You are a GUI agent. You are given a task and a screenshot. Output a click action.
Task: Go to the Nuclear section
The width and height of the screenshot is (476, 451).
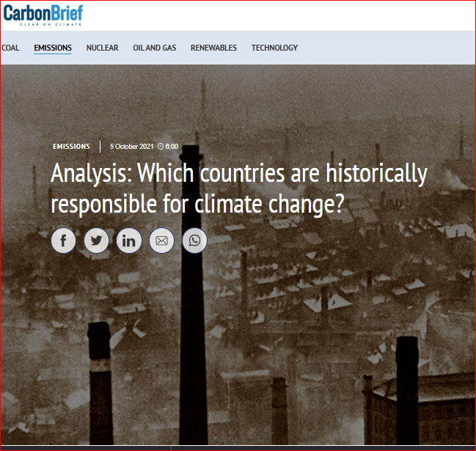(x=102, y=48)
